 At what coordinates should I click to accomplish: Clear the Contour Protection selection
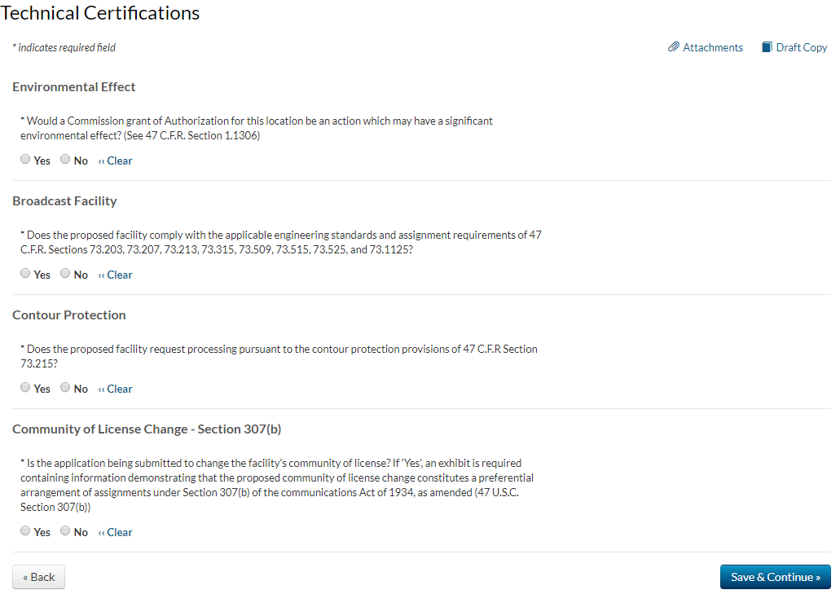(116, 389)
